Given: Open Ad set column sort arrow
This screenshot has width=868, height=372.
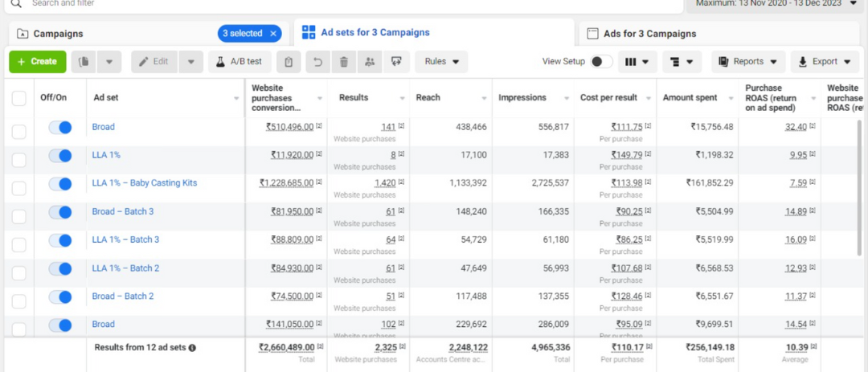Looking at the screenshot, I should 236,98.
